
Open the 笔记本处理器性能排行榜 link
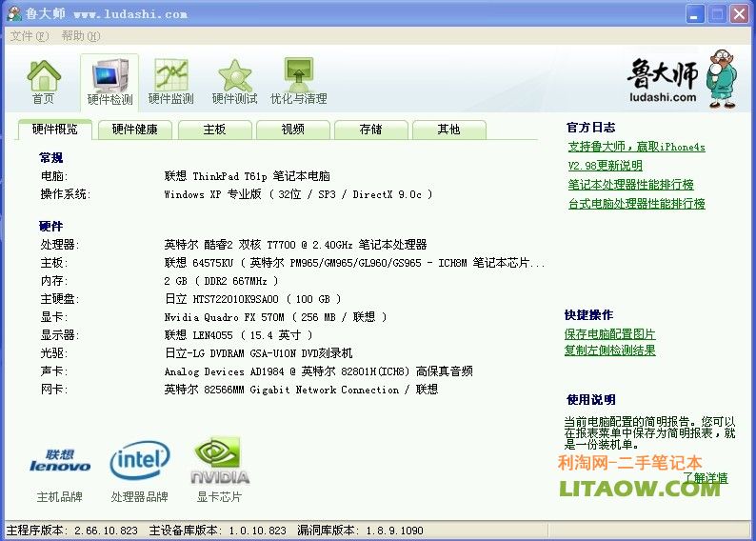pos(630,185)
